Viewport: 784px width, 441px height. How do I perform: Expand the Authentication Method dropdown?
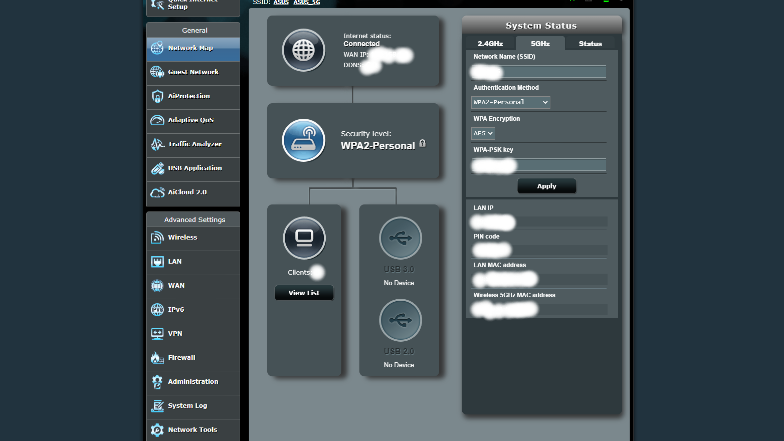(x=510, y=102)
